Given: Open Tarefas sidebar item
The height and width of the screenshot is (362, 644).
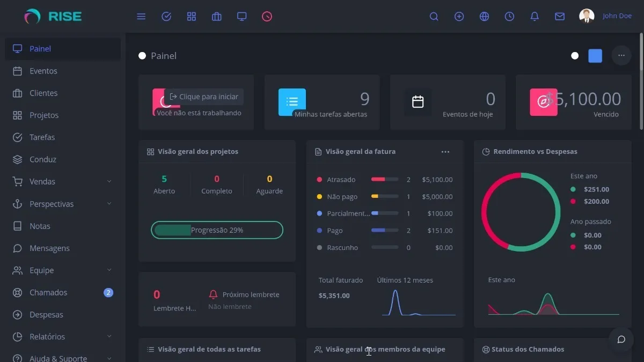Looking at the screenshot, I should (x=63, y=137).
